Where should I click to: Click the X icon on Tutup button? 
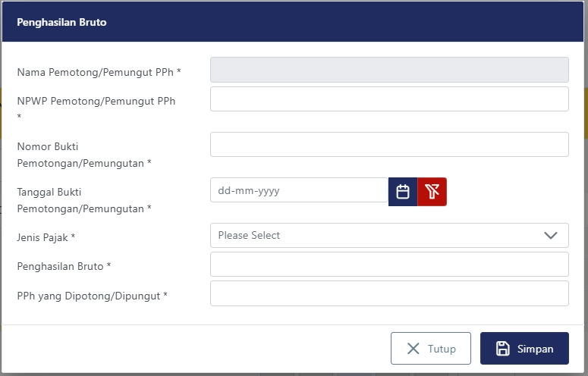coord(413,349)
